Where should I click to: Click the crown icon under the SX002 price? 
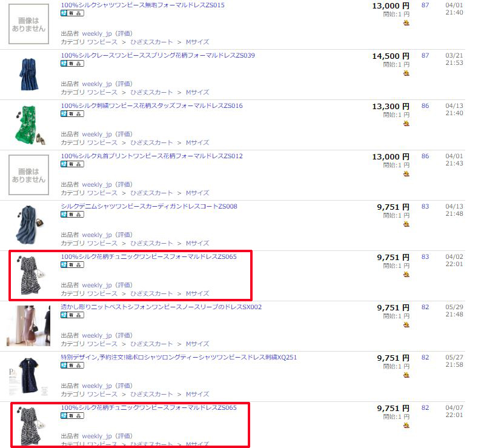406,325
